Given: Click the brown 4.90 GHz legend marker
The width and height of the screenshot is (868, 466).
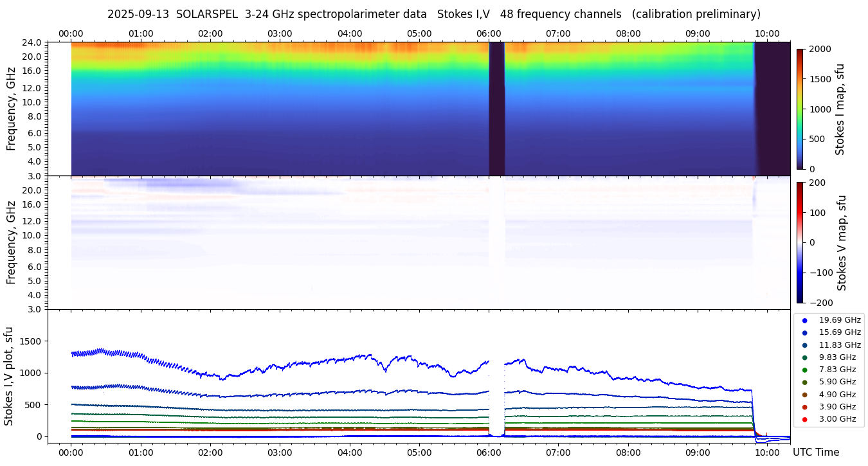Looking at the screenshot, I should tap(804, 395).
